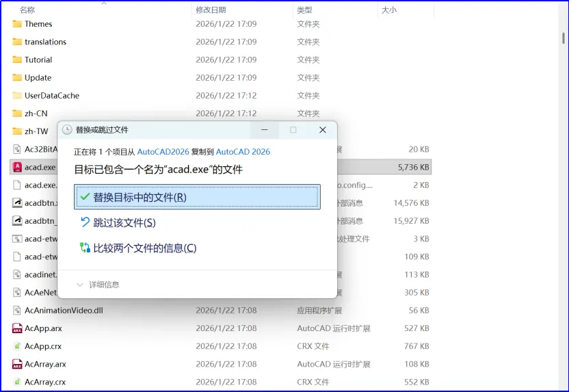
Task: Click the 552 KB size cell
Action: [416, 382]
